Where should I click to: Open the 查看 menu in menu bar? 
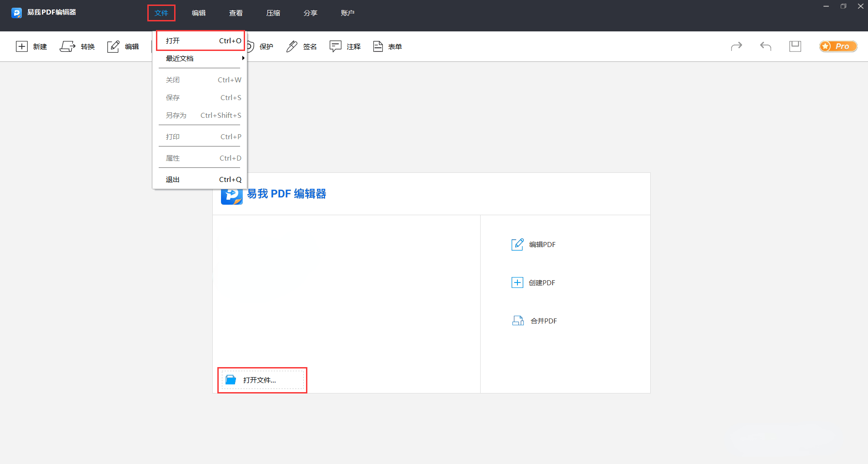tap(236, 13)
